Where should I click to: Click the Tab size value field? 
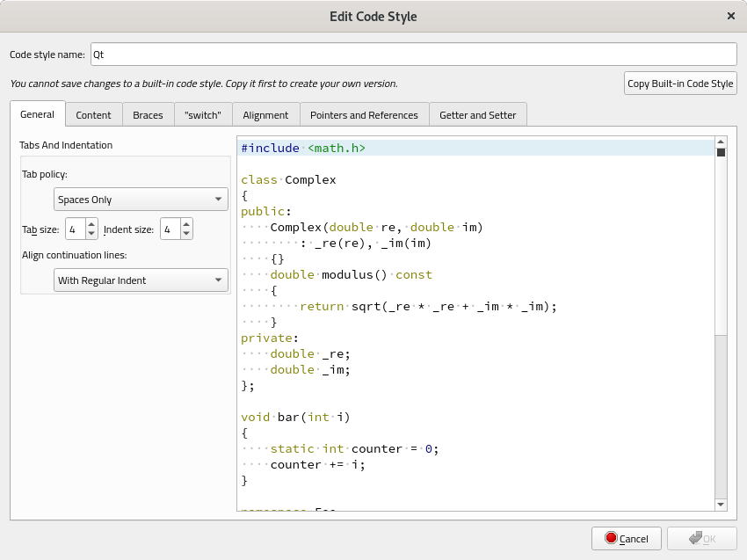click(x=75, y=229)
